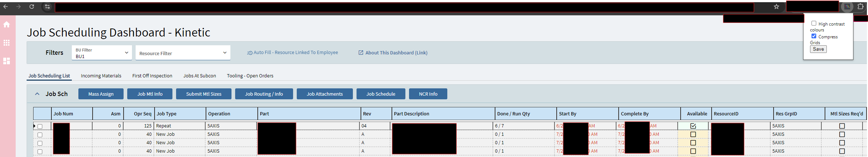Reload the page with refresh icon
868x157 pixels.
pyautogui.click(x=32, y=7)
